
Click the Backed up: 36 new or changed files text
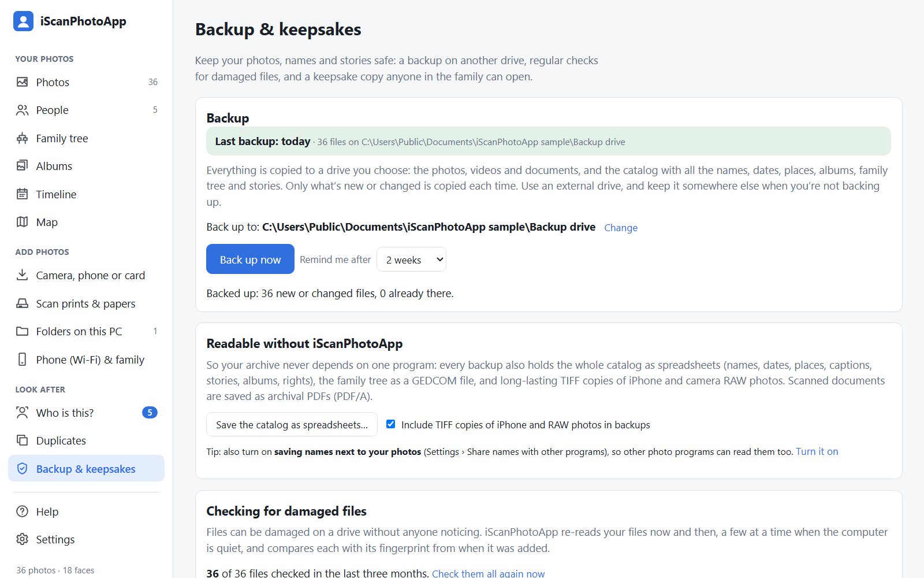pyautogui.click(x=330, y=294)
